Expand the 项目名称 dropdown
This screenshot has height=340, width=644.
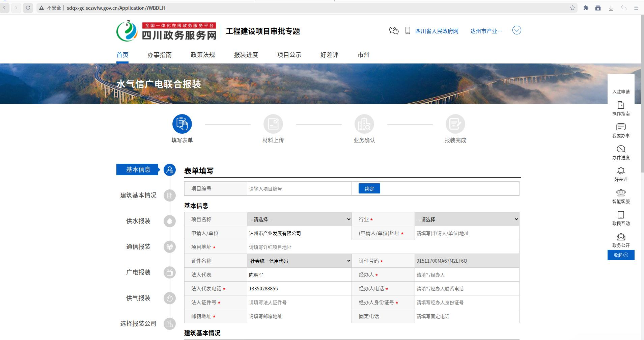point(299,219)
